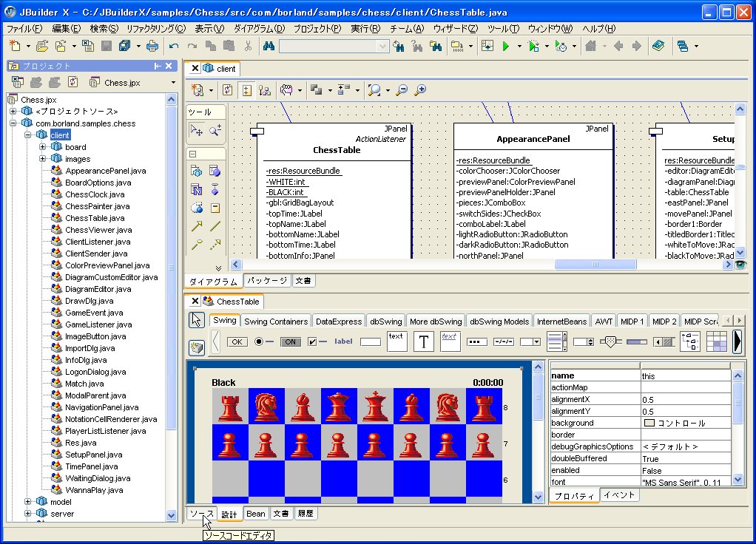Viewport: 756px width, 544px height.
Task: Open ChessClock.java in the project tree
Action: (95, 194)
